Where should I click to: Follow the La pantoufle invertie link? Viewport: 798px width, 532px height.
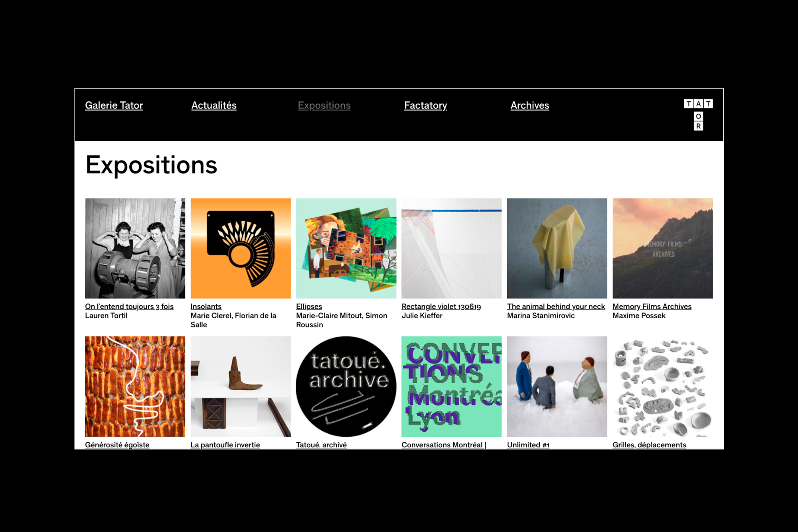click(225, 445)
